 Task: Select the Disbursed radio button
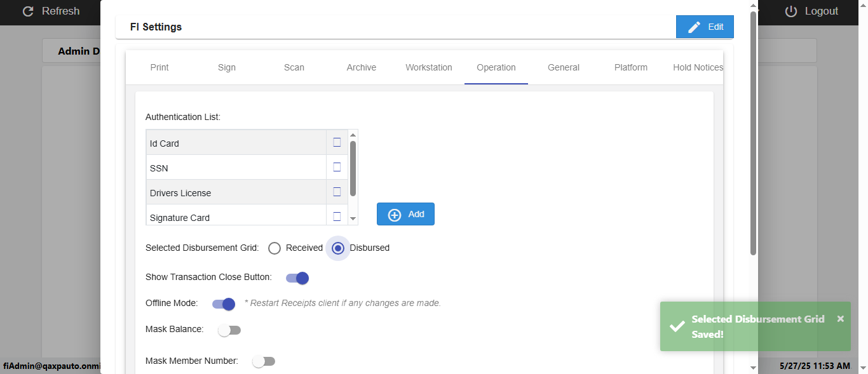click(x=338, y=248)
